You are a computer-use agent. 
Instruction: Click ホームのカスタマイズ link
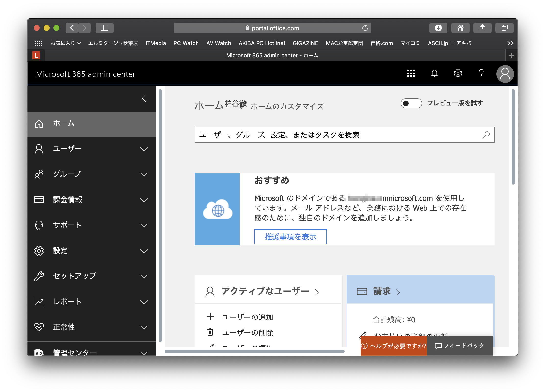pos(287,106)
